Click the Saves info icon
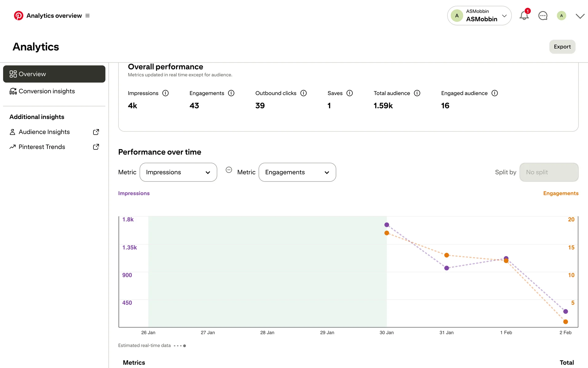 click(x=349, y=93)
